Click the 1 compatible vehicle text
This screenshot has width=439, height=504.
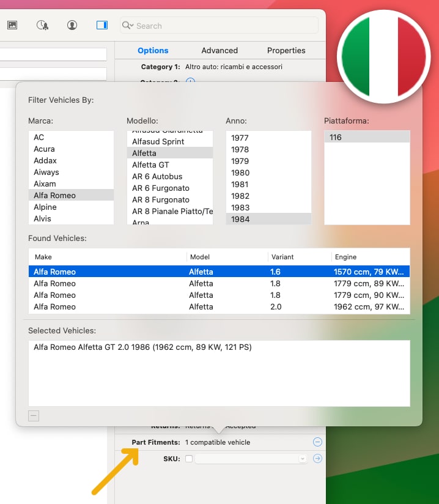click(x=218, y=442)
